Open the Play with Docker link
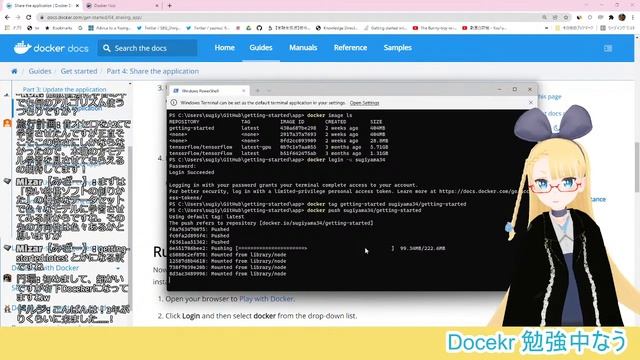 (x=266, y=299)
